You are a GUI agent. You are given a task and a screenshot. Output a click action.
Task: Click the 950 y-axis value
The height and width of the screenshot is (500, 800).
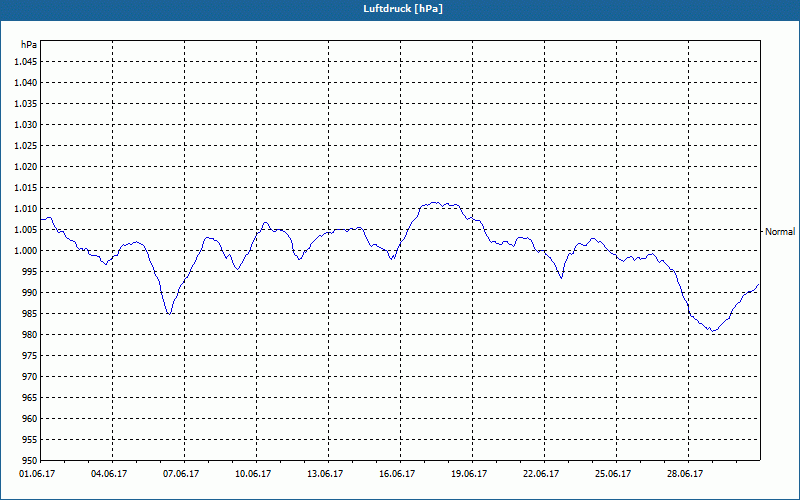[31, 460]
